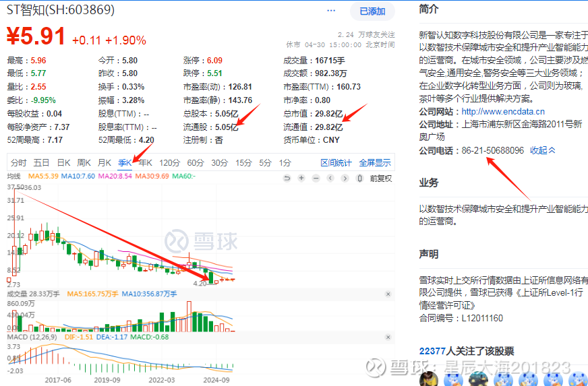
Task: Click the 均线 indicator label
Action: (x=13, y=176)
